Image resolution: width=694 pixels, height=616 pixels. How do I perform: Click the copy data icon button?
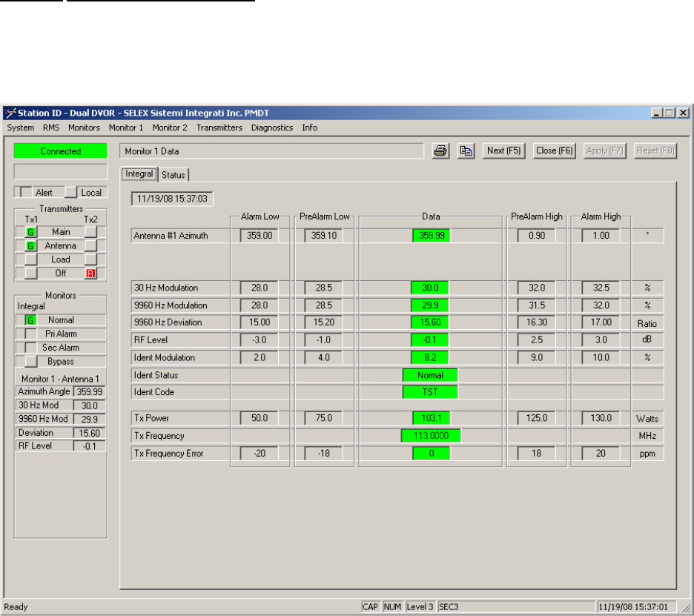pos(466,151)
